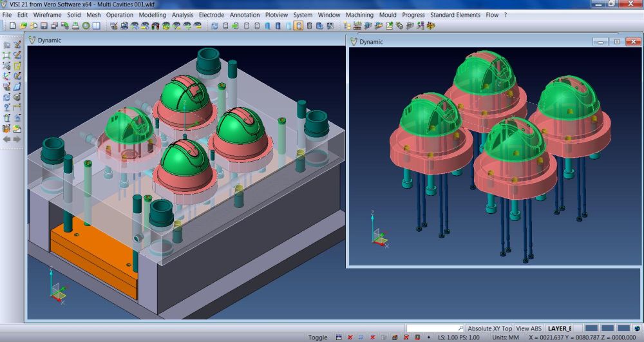The height and width of the screenshot is (342, 644).
Task: Toggle the red-cross snap icon in status bar
Action: click(x=350, y=337)
